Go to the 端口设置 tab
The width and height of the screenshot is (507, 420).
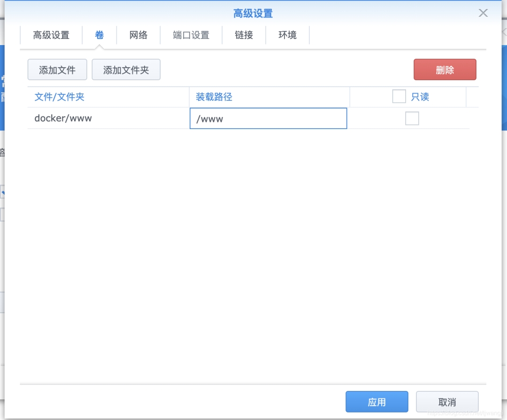191,35
